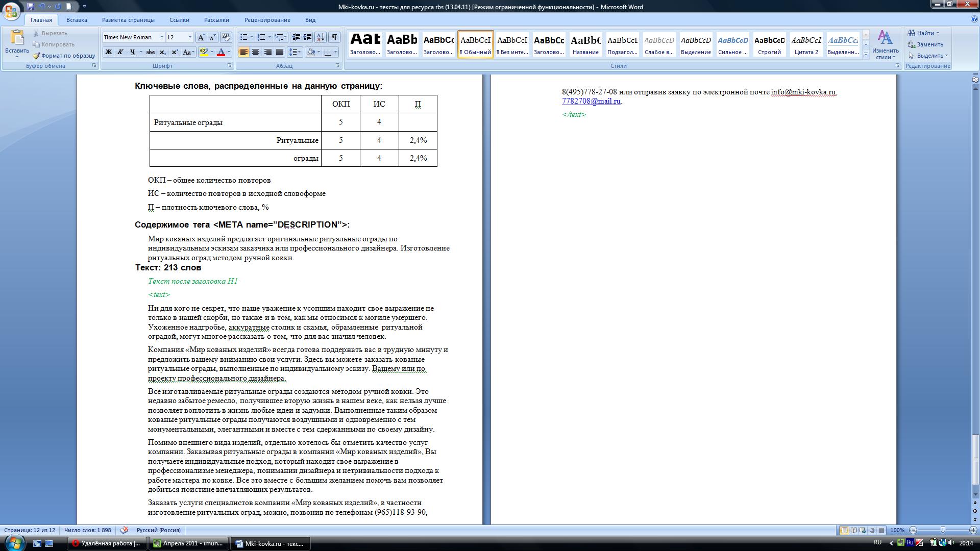Click the Число слов counter in status bar
This screenshot has width=980, height=551.
coord(87,530)
